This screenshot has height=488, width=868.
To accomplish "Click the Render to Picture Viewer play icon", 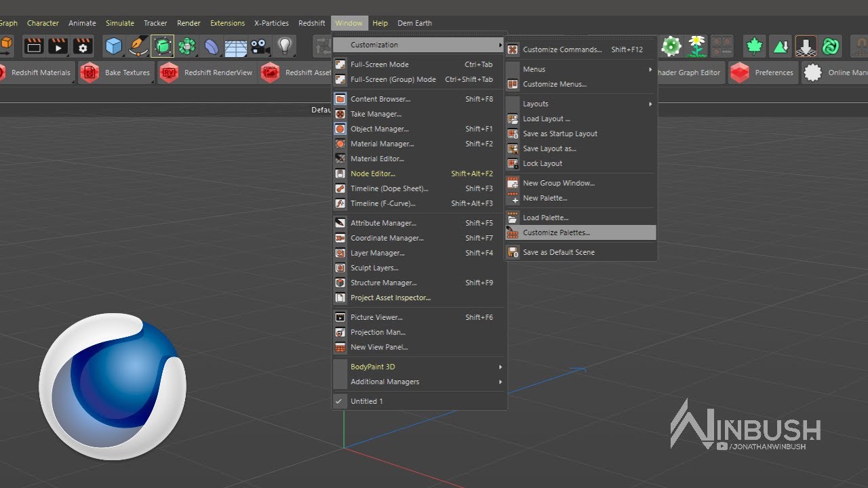I will (x=58, y=45).
